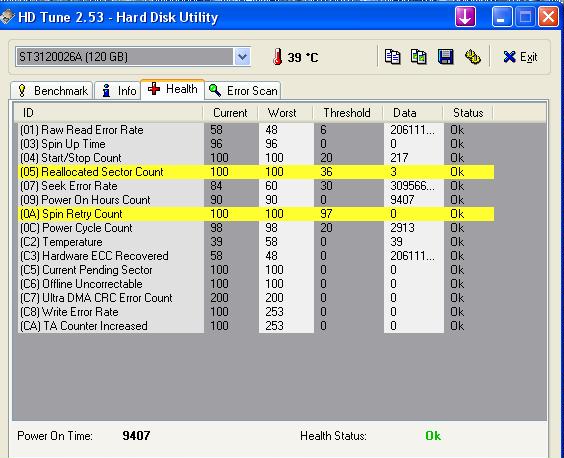
Task: Click the copy screenshot to clipboard icon
Action: [419, 57]
